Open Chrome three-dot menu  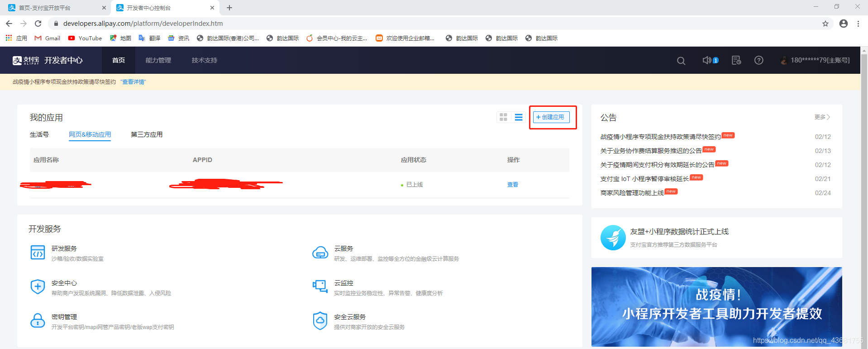click(x=858, y=24)
